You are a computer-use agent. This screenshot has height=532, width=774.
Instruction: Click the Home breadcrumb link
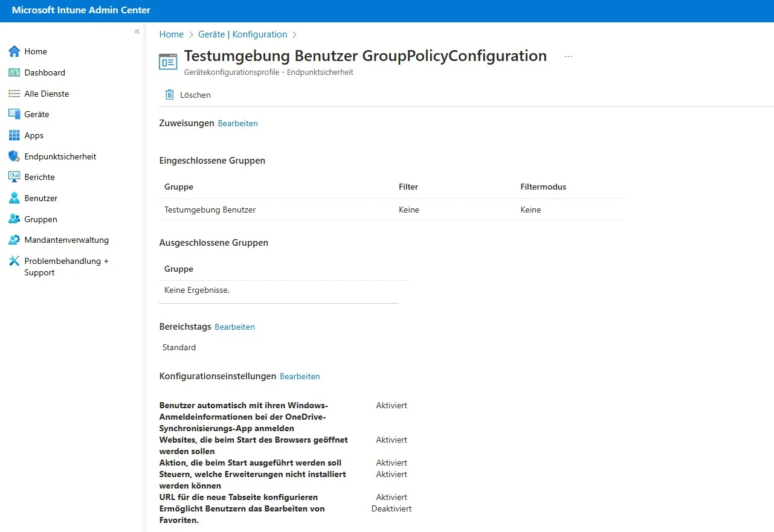(171, 34)
